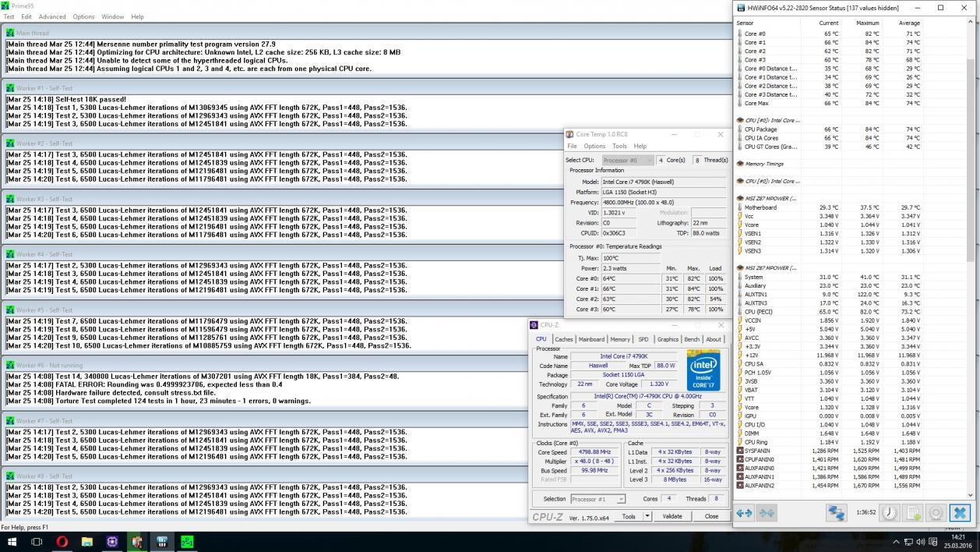The image size is (980, 552).
Task: Open Prime95 Help menu
Action: pos(137,16)
